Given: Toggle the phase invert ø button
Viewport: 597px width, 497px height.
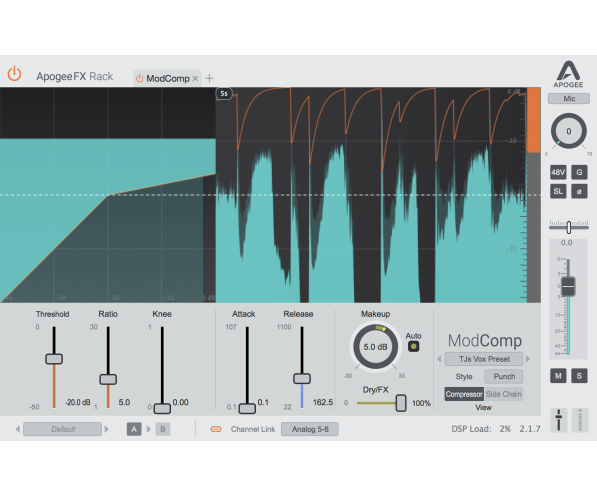Looking at the screenshot, I should pos(579,191).
